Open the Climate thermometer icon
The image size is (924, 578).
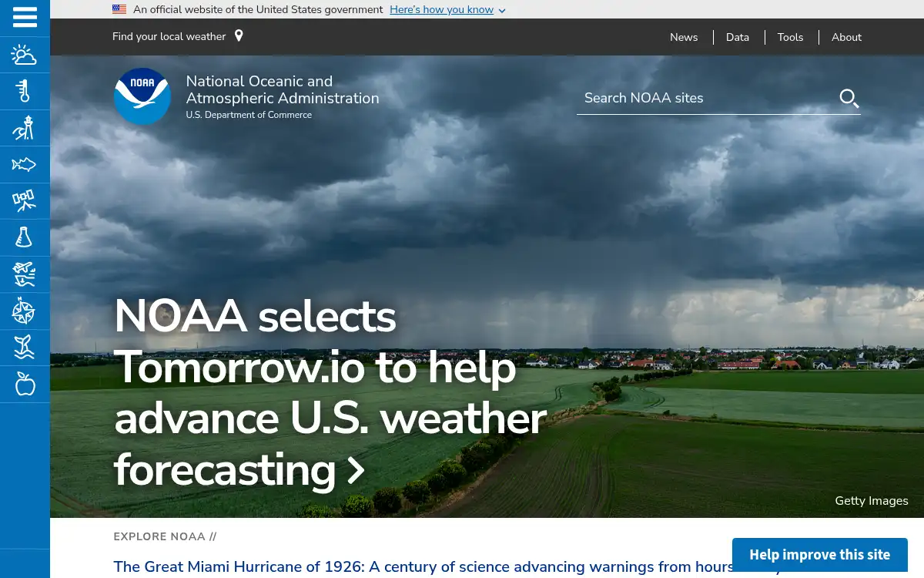[x=25, y=92]
